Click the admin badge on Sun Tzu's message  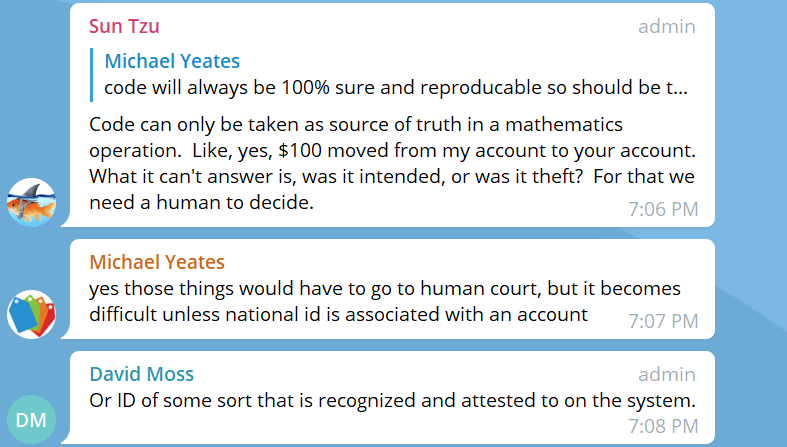pyautogui.click(x=667, y=27)
